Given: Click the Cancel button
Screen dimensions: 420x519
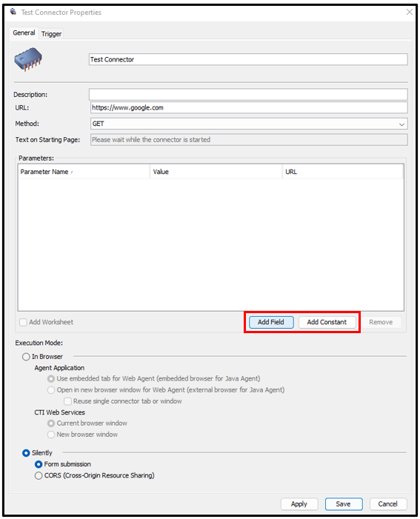Looking at the screenshot, I should pyautogui.click(x=388, y=504).
